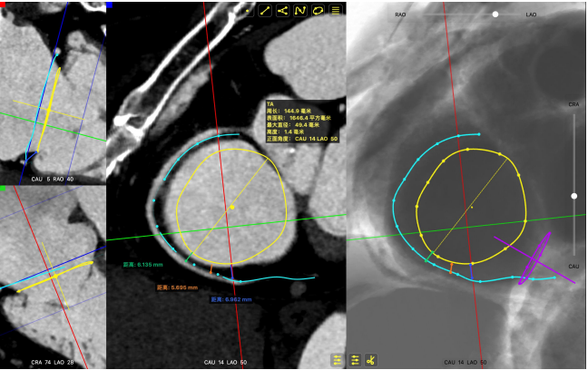Open the sliders settings icon left of scissors
This screenshot has width=588, height=370.
(354, 360)
